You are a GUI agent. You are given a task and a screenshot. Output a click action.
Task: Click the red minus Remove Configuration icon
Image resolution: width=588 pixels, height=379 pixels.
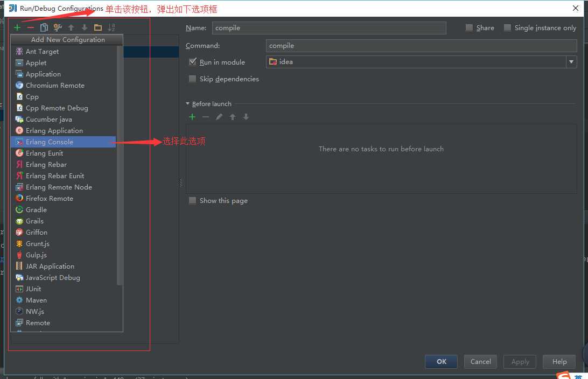coord(31,27)
